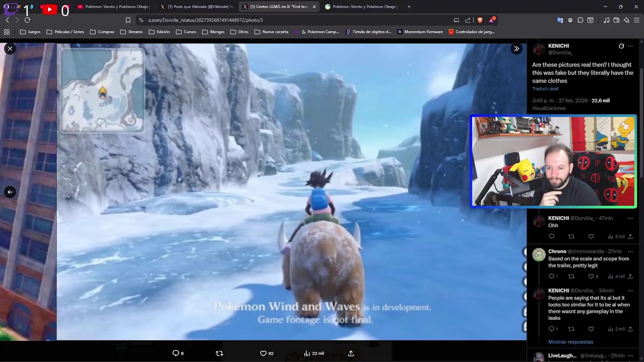Open the share page icon in address bar
This screenshot has width=644, height=362.
tap(468, 20)
